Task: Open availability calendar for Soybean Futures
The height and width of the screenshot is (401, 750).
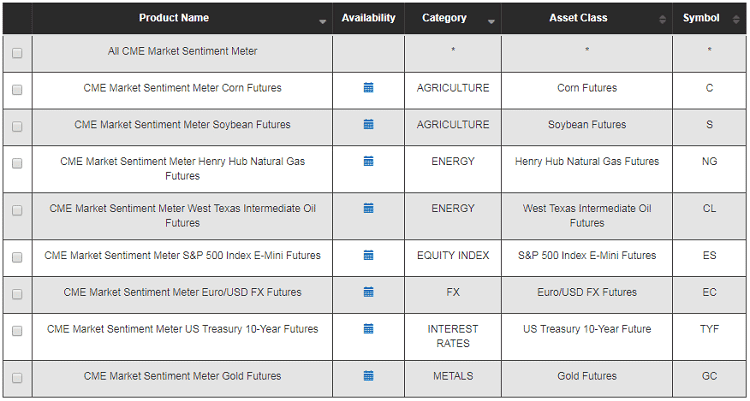Action: pyautogui.click(x=368, y=124)
